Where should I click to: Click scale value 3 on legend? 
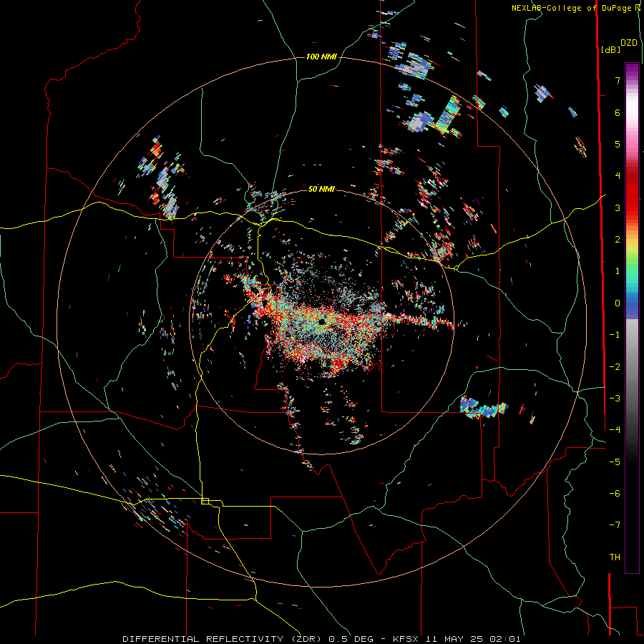618,208
